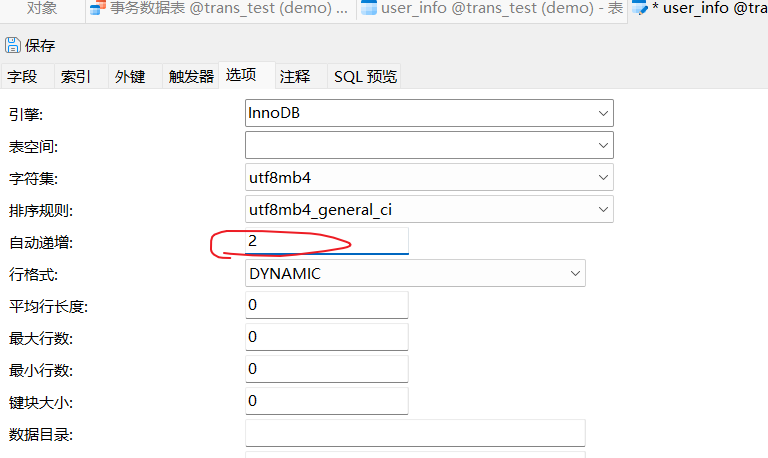Switch to the 注释 tab
This screenshot has height=458, width=768.
(295, 76)
